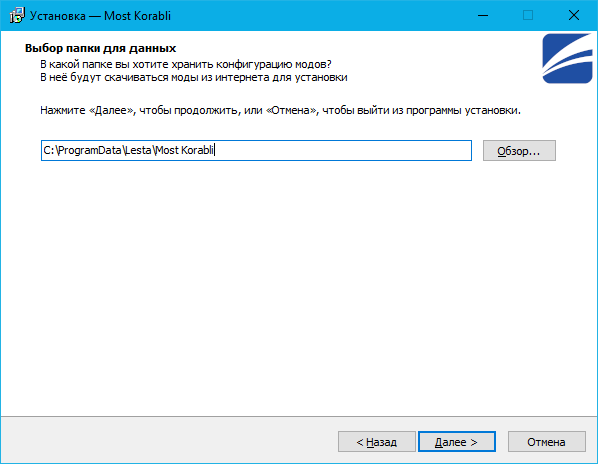The image size is (598, 464).
Task: Go back with the Назад button
Action: (376, 442)
